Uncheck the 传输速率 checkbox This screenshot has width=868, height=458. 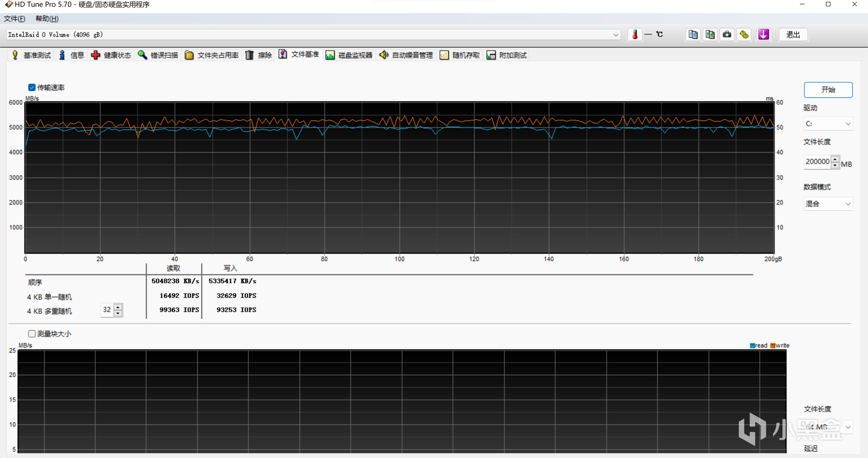tap(32, 88)
